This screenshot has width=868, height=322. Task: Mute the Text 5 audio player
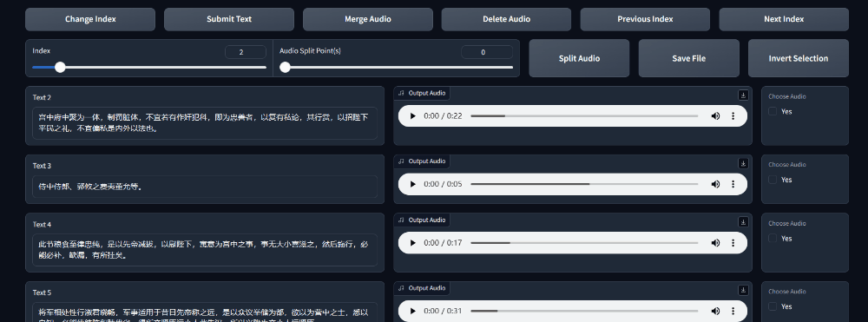tap(716, 311)
